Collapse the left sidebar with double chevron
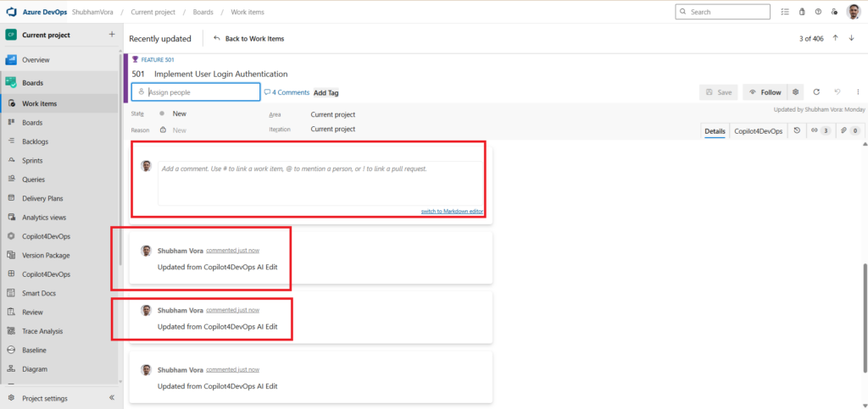 coord(112,398)
